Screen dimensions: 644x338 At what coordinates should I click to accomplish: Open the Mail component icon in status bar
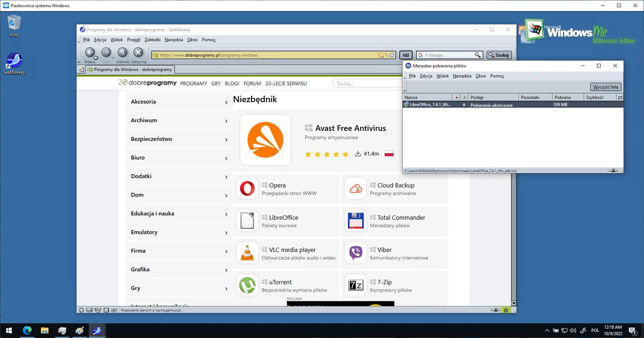[x=89, y=310]
